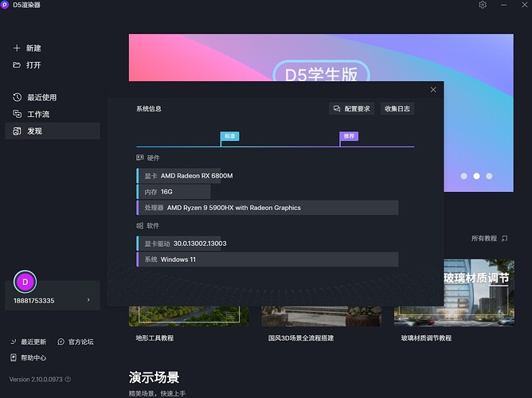
Task: Select second banner carousel dot
Action: click(x=476, y=176)
